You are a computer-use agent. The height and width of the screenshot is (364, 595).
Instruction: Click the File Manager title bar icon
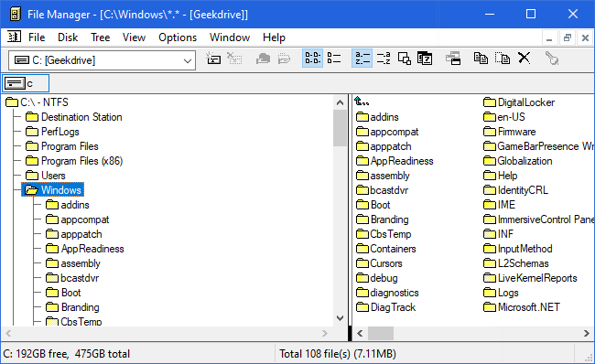click(15, 15)
